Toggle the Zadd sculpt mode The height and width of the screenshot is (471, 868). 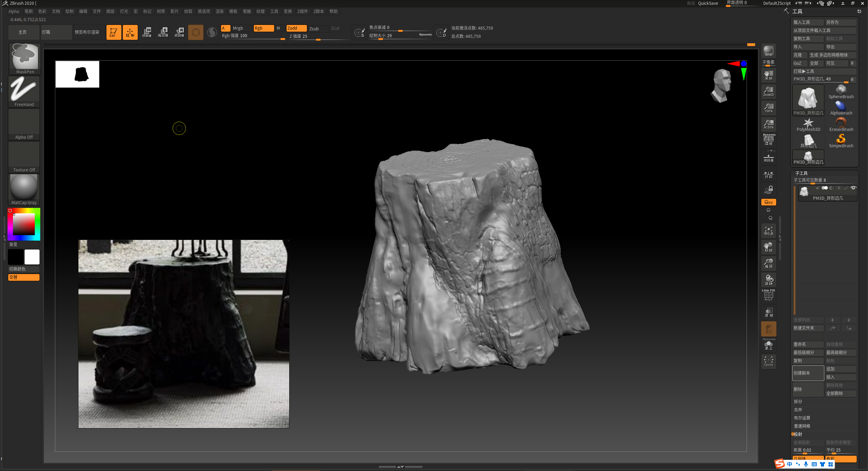point(296,28)
